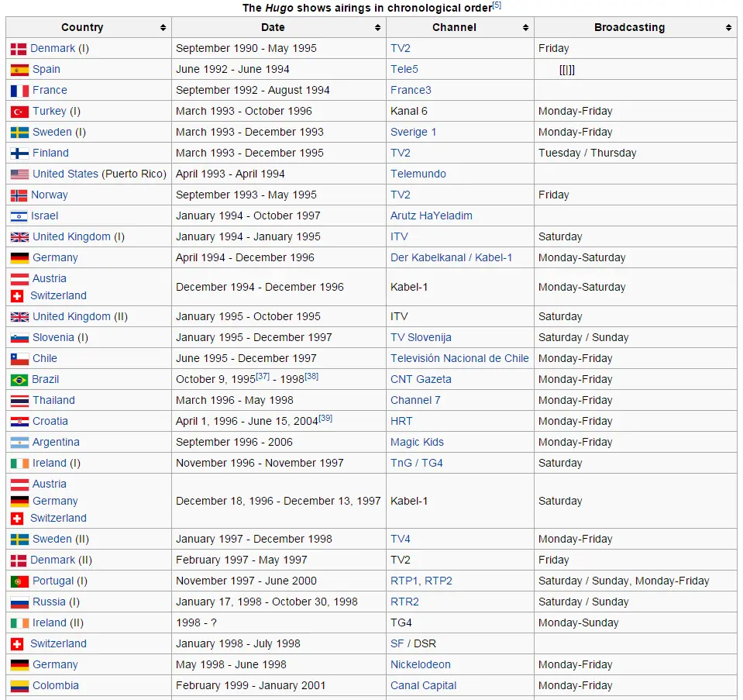Click the Slovenia flag icon
The image size is (743, 700).
(x=19, y=338)
